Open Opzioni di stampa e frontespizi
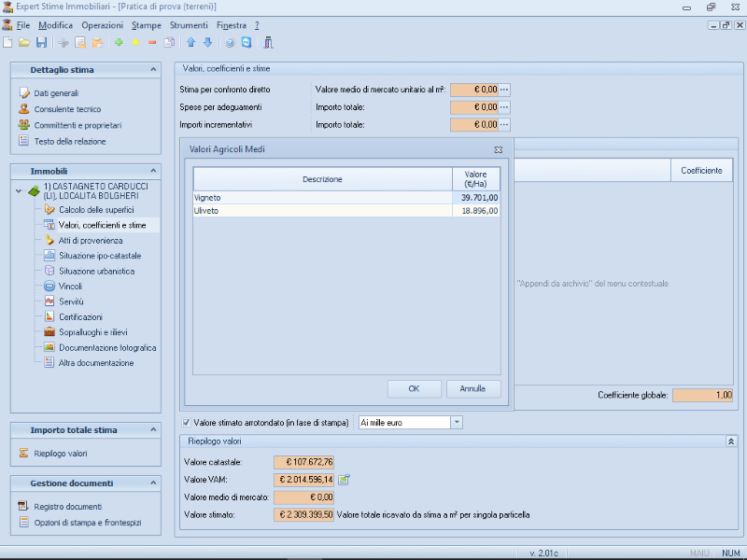The height and width of the screenshot is (560, 747). [x=88, y=523]
